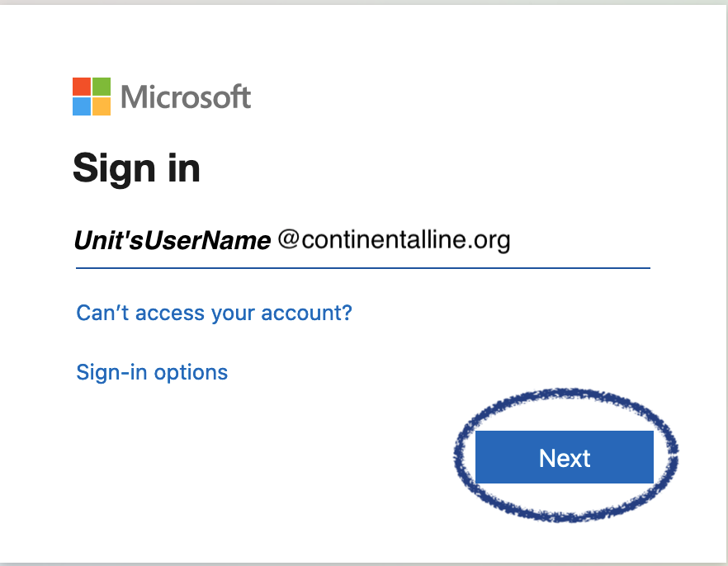This screenshot has height=566, width=728.
Task: Focus the username field at Unit'sUserName
Action: [x=172, y=240]
